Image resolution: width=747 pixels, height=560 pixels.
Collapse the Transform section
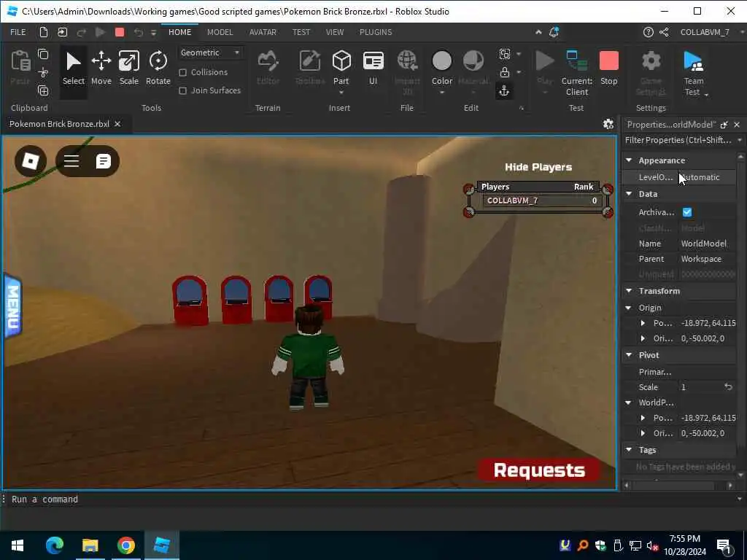[x=629, y=290]
